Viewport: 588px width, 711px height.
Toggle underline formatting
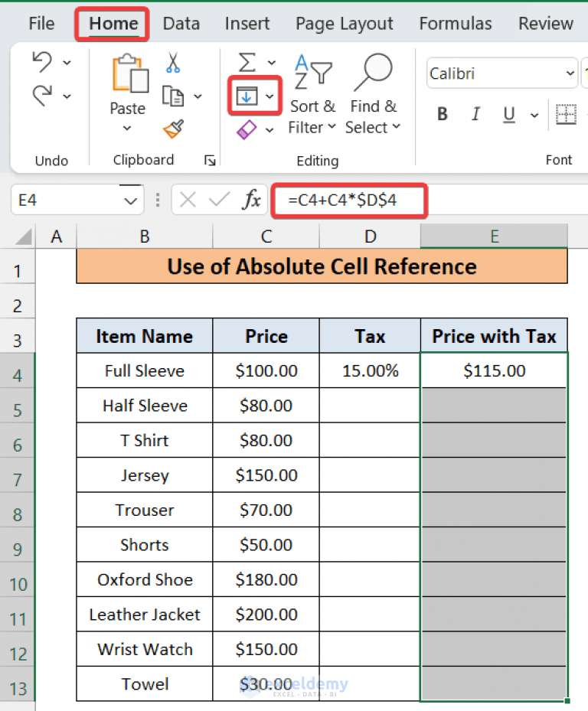click(508, 113)
